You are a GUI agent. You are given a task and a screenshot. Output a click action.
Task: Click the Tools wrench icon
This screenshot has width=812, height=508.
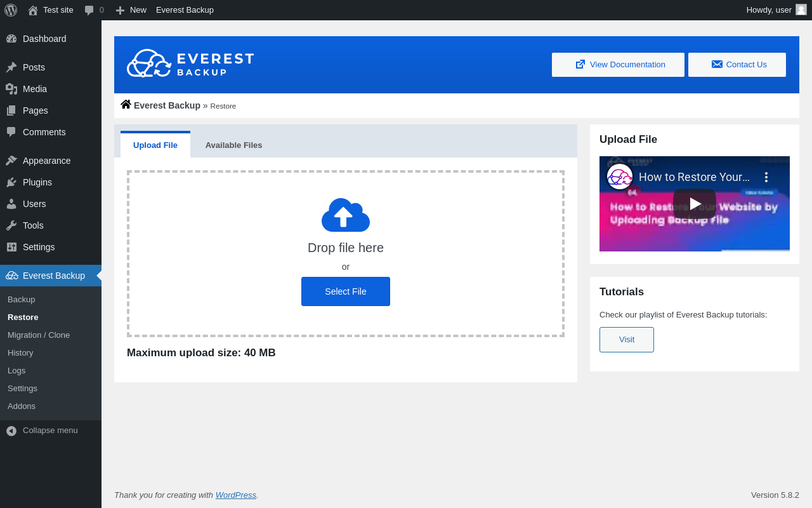click(x=11, y=225)
